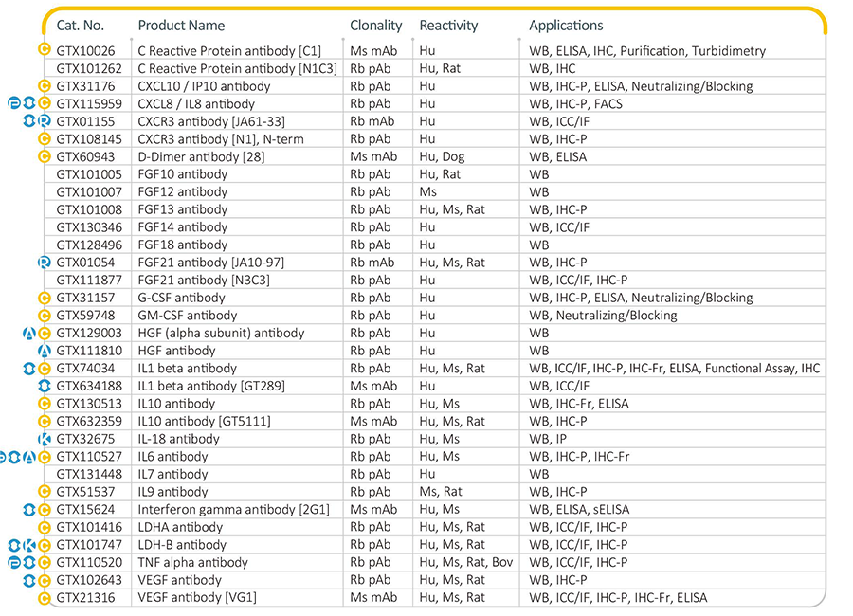Click catalog number GTX101005
853x616 pixels.
(89, 174)
